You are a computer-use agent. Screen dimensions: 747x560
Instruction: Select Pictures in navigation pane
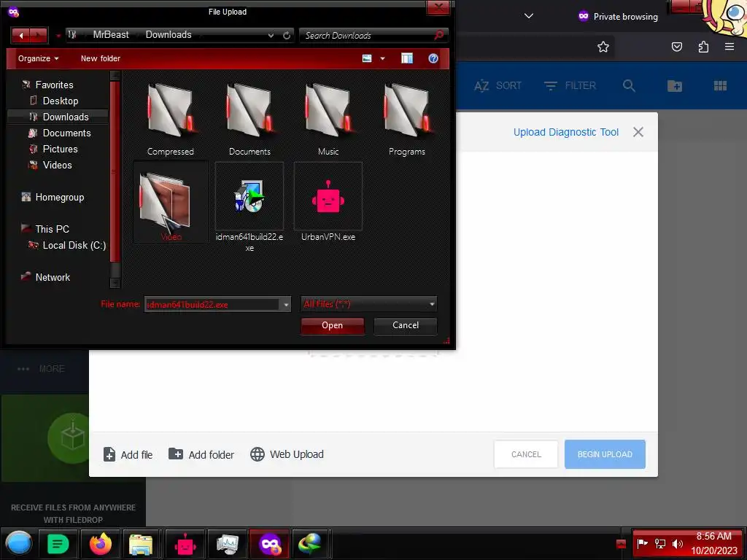(x=60, y=149)
